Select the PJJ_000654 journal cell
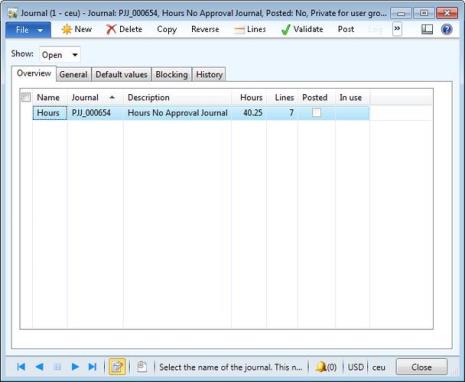The image size is (465, 382). (x=95, y=113)
